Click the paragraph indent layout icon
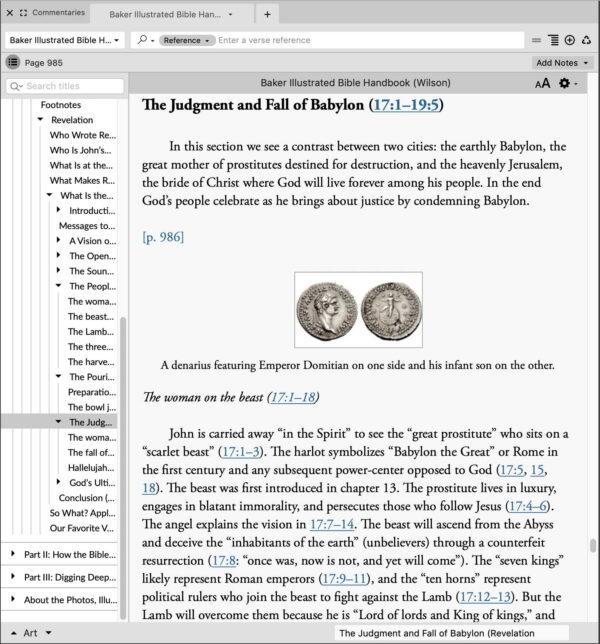The width and height of the screenshot is (600, 644). pyautogui.click(x=553, y=40)
